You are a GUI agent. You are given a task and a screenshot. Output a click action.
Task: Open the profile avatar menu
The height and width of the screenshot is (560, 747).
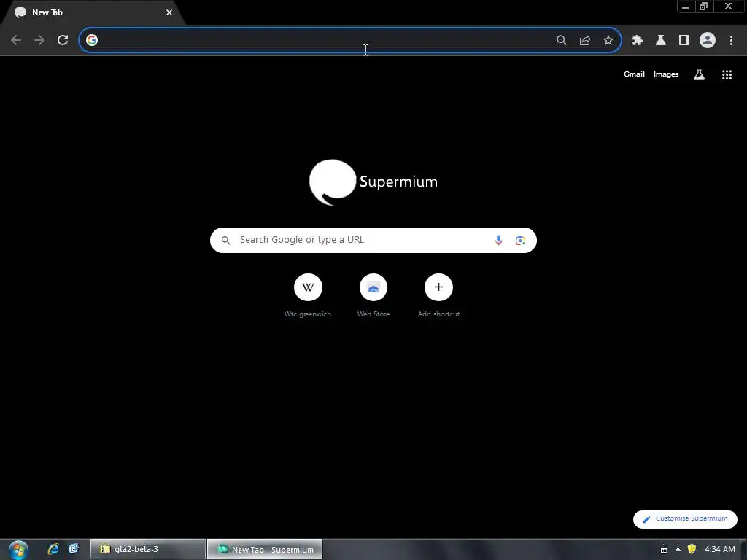(708, 40)
